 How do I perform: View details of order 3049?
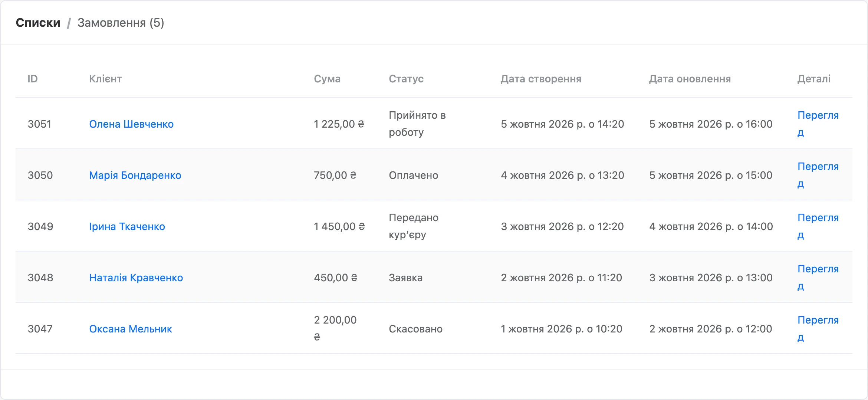818,226
